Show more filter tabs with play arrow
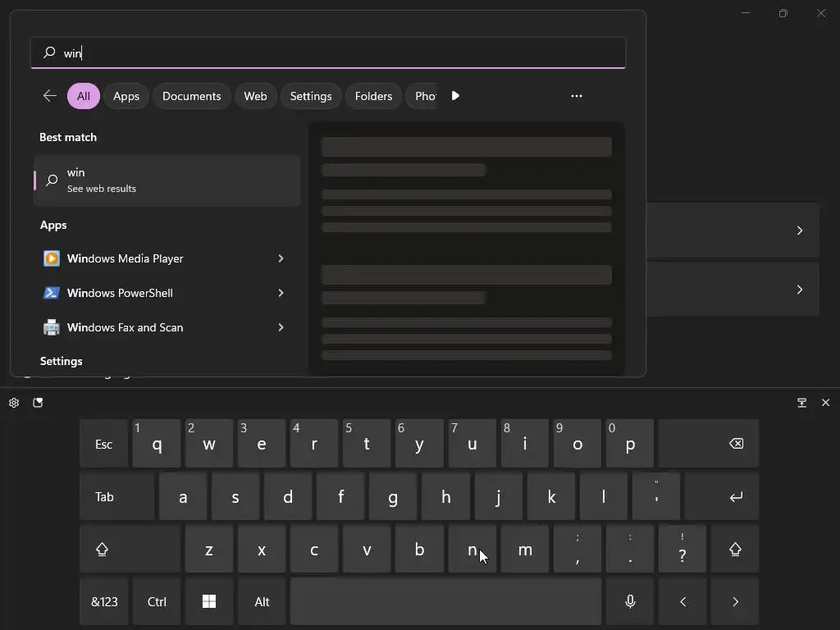 455,96
